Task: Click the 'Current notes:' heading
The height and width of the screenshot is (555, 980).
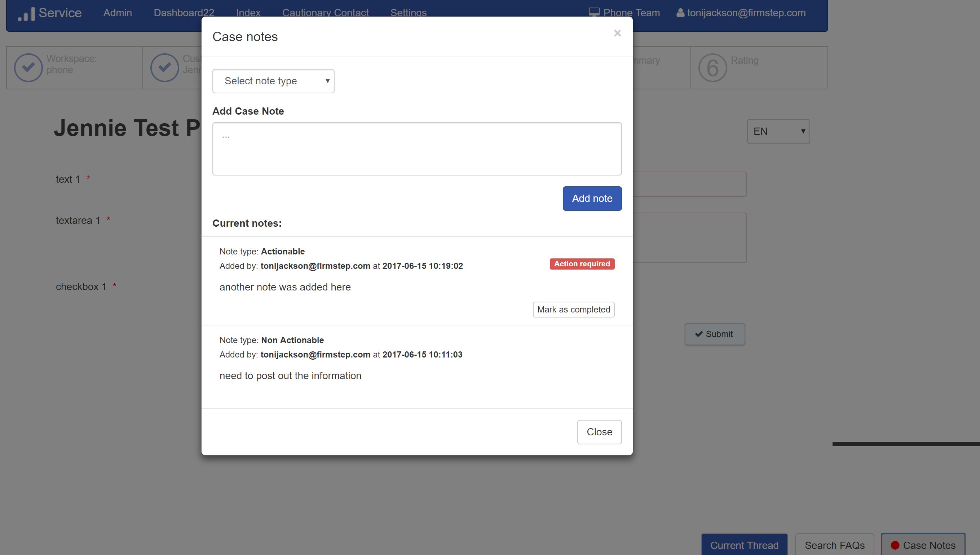Action: (x=247, y=223)
